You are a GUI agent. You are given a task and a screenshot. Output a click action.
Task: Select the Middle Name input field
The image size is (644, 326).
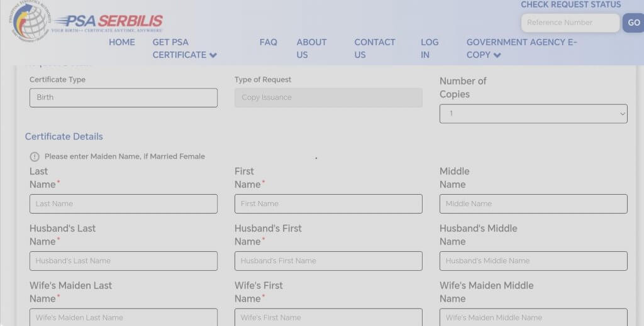click(x=533, y=204)
